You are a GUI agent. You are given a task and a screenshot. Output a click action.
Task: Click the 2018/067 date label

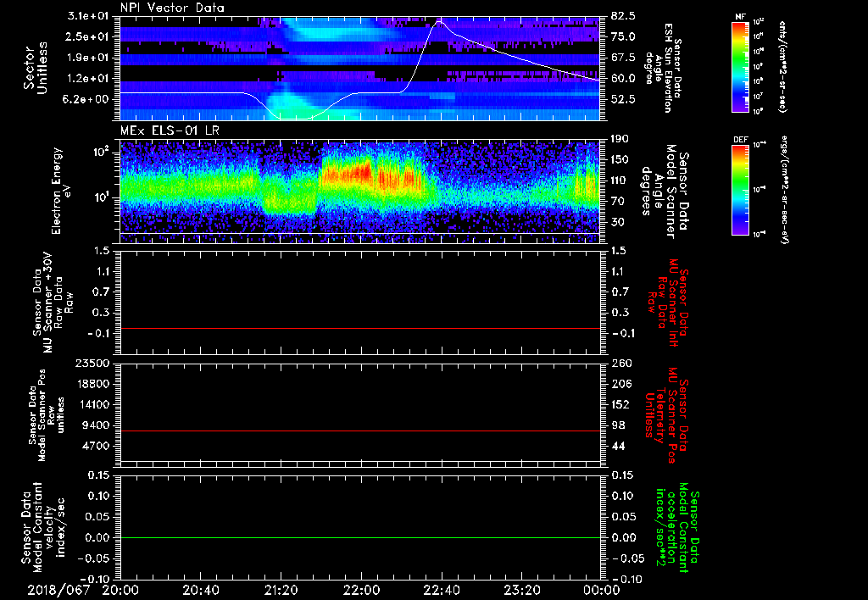[61, 590]
